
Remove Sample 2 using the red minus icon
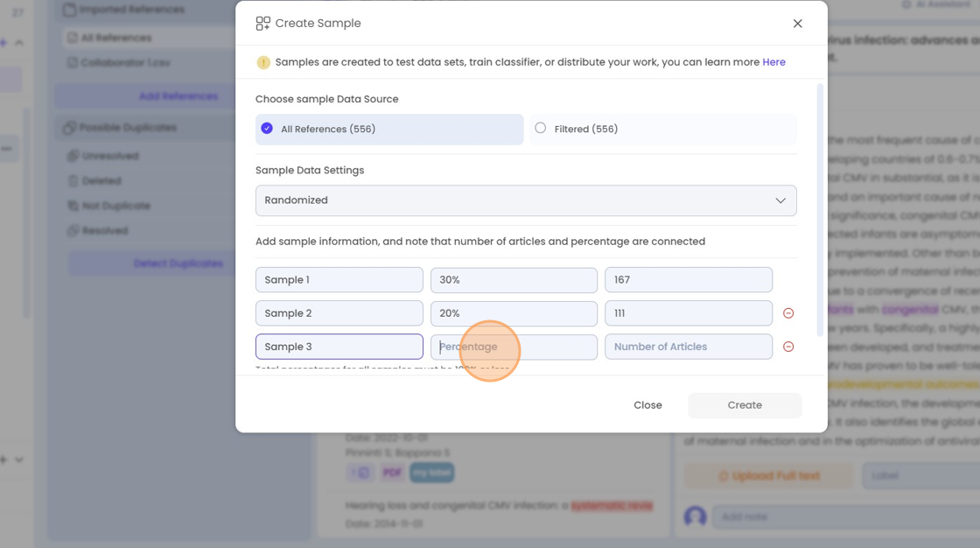point(788,313)
